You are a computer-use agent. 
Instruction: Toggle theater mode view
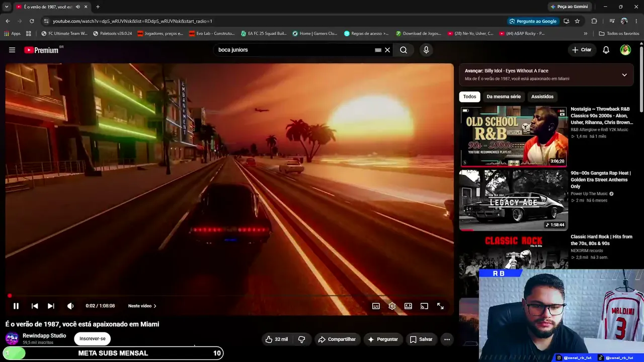point(408,306)
